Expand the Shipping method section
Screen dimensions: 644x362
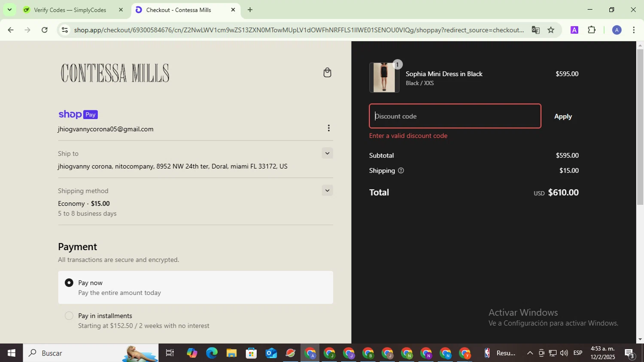coord(327,191)
